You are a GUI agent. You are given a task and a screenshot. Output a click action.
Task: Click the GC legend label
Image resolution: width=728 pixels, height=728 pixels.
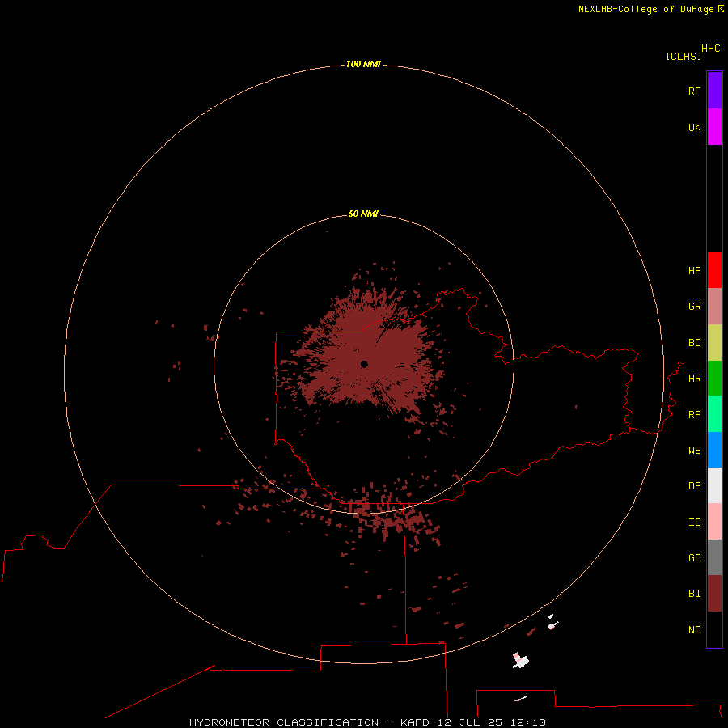[694, 558]
